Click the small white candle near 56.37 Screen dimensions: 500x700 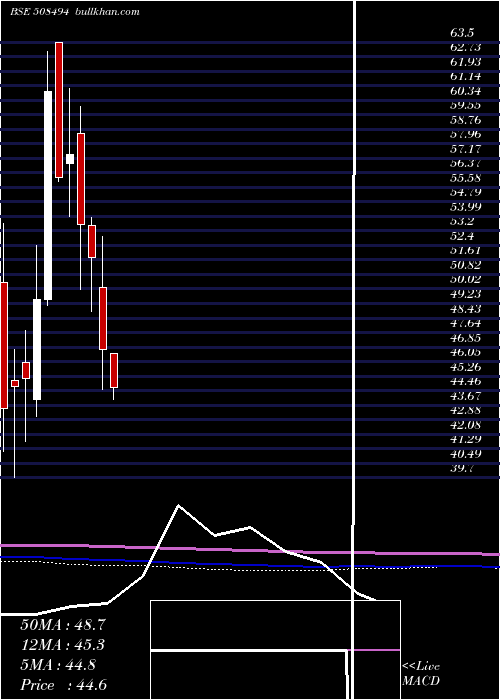coord(70,159)
